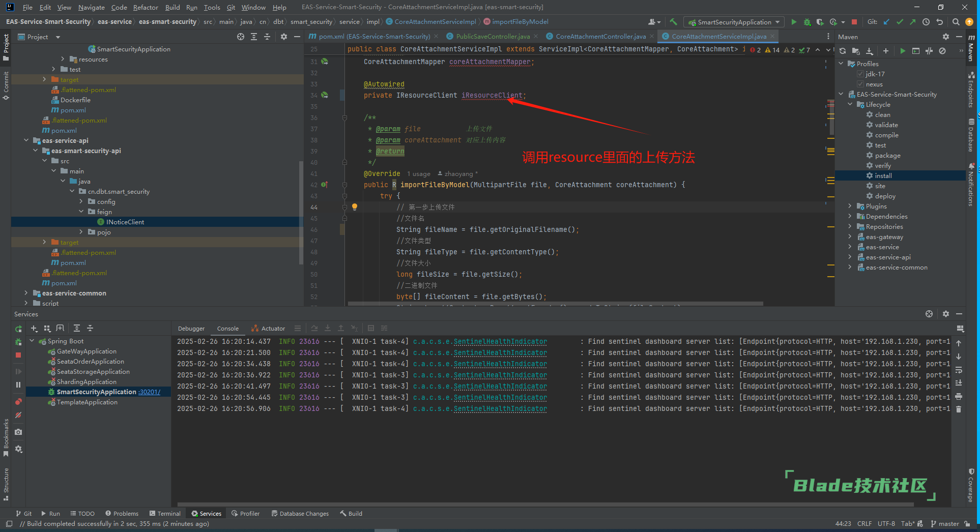
Task: Toggle the jdk-17 Maven profile checkbox
Action: tap(860, 74)
